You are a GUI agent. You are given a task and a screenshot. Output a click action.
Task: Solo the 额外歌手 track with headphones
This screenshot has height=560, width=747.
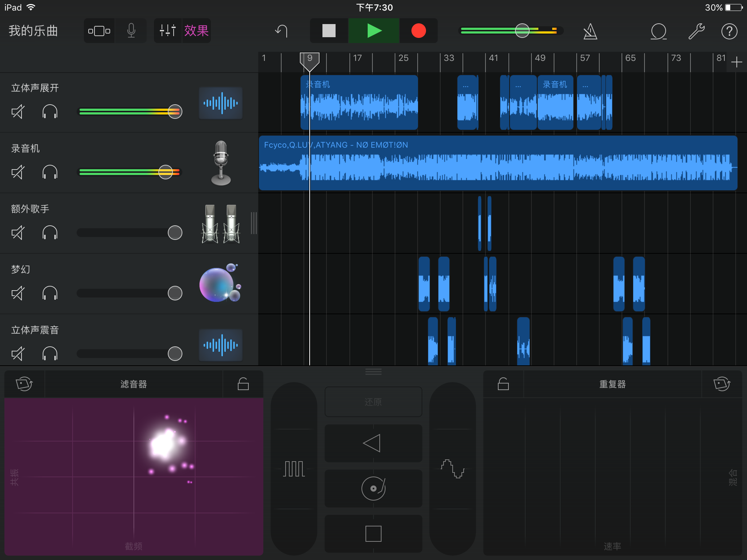[x=50, y=233]
